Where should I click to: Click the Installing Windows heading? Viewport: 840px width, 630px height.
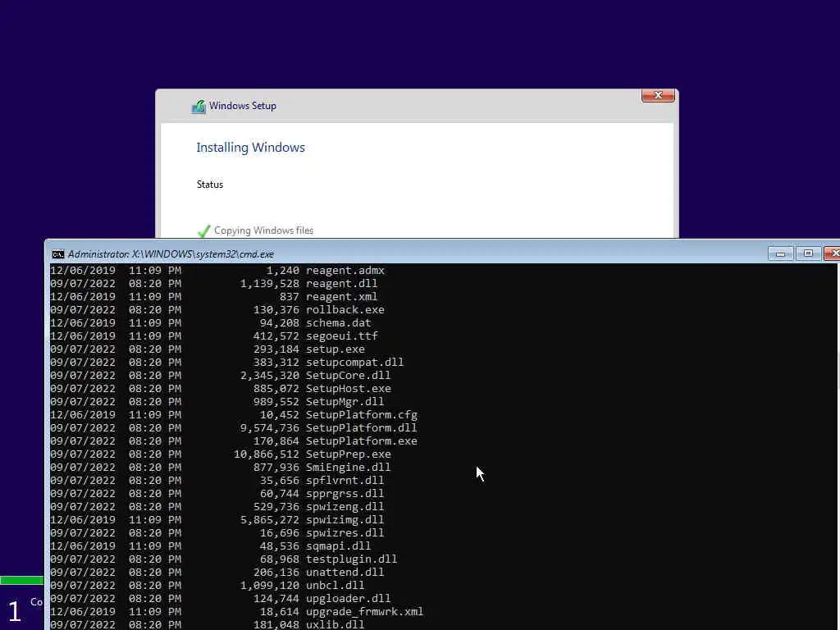click(250, 148)
